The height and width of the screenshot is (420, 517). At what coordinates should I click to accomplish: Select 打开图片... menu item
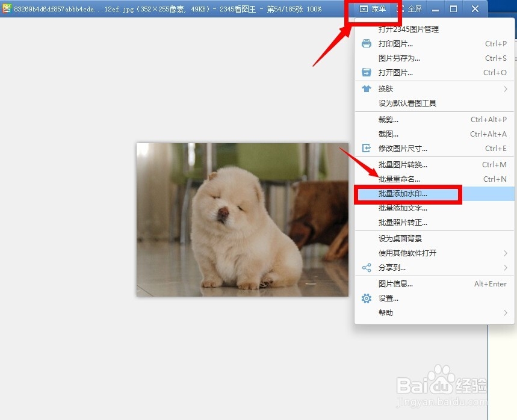pyautogui.click(x=434, y=73)
